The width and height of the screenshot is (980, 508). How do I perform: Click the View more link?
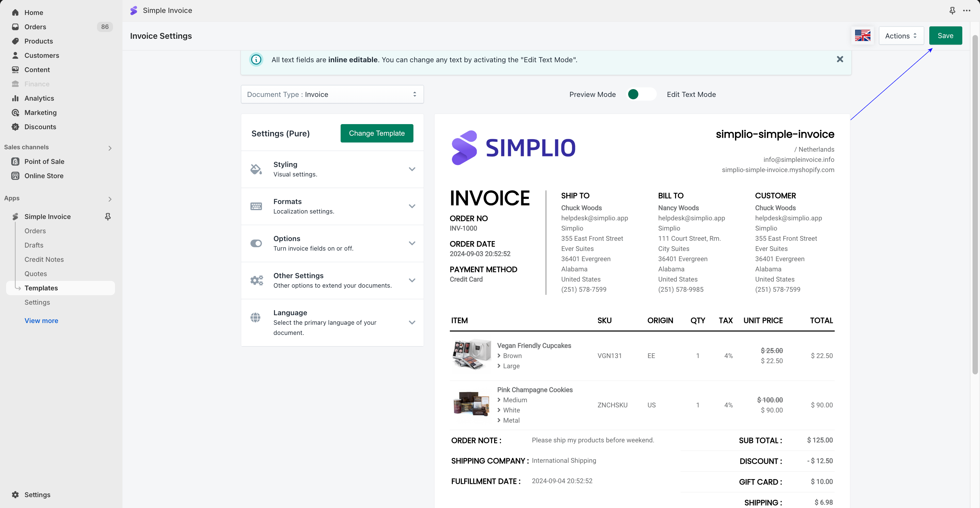pyautogui.click(x=41, y=321)
